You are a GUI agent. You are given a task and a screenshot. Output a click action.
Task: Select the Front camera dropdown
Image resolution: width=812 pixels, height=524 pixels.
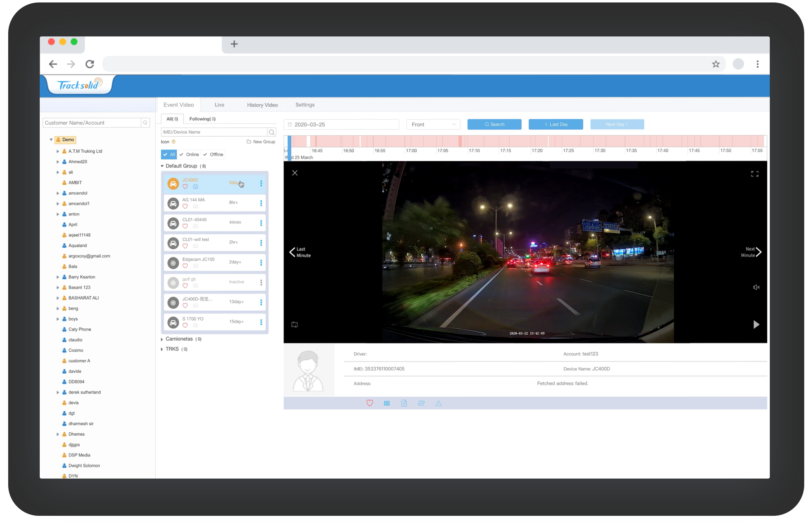tap(433, 124)
